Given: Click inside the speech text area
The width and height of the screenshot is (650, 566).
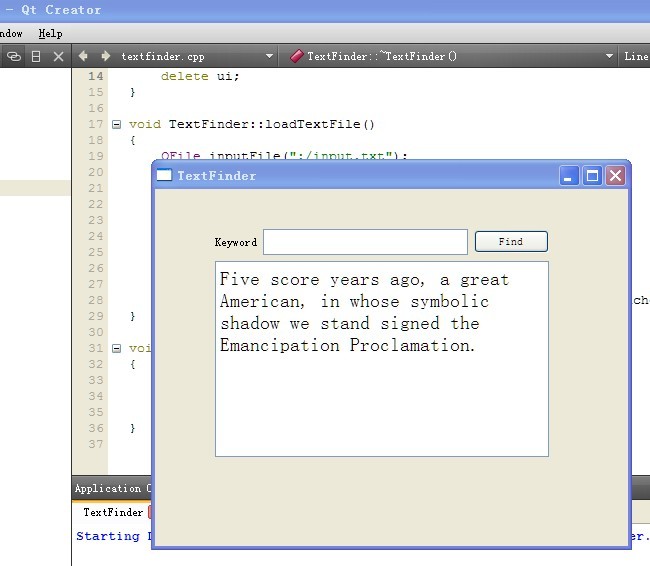Looking at the screenshot, I should pyautogui.click(x=381, y=400).
